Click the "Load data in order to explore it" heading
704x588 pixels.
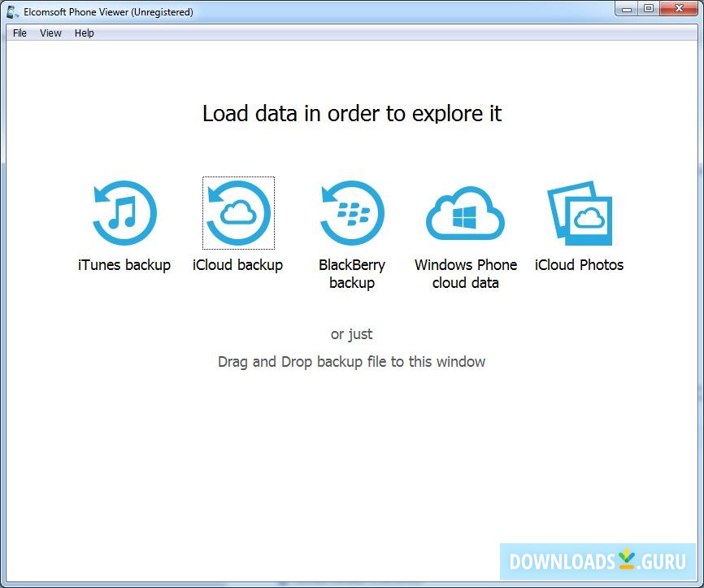point(351,114)
